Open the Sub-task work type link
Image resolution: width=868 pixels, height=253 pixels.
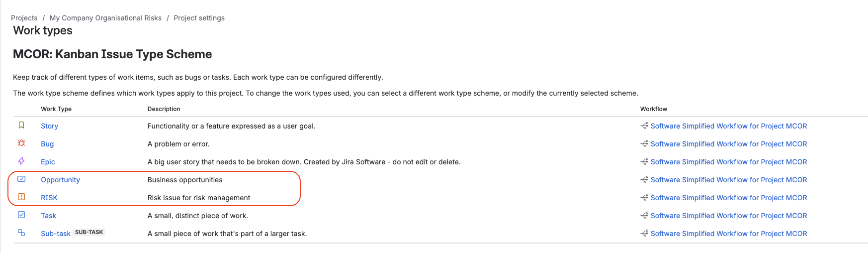56,234
